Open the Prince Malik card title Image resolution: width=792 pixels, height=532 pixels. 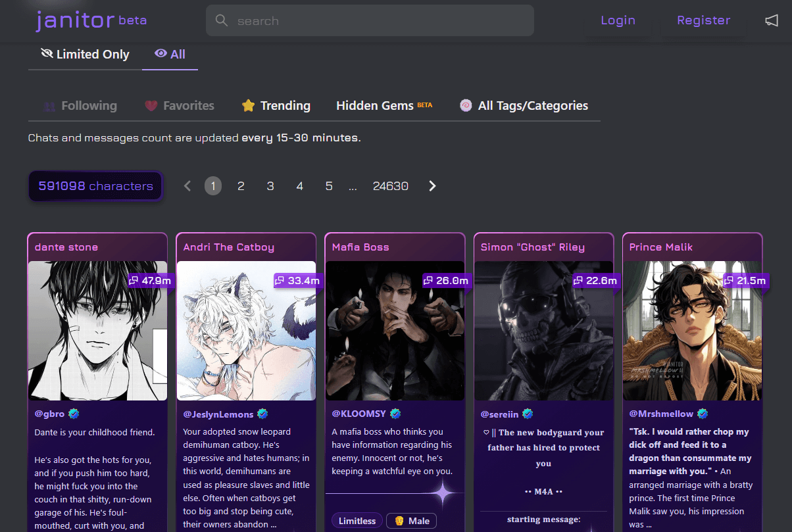(661, 247)
